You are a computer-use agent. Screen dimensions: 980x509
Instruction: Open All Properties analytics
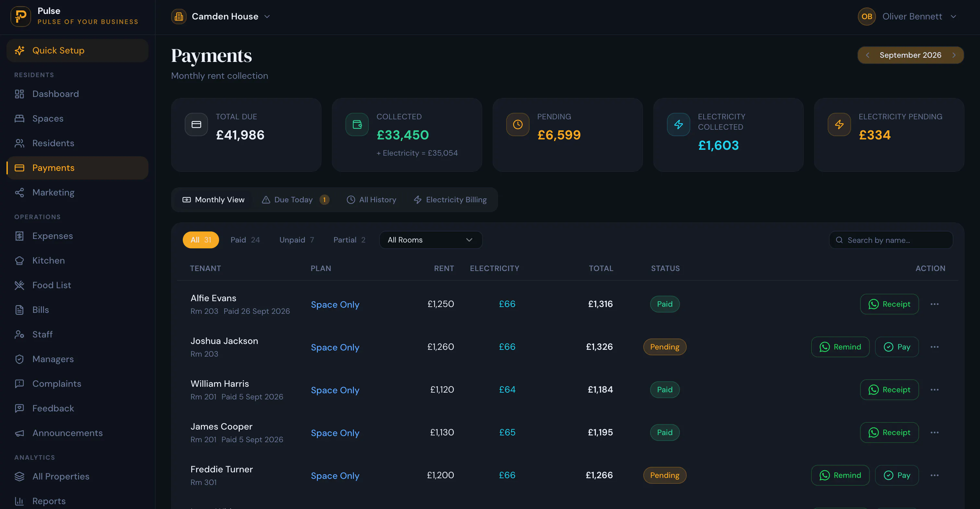(x=77, y=477)
